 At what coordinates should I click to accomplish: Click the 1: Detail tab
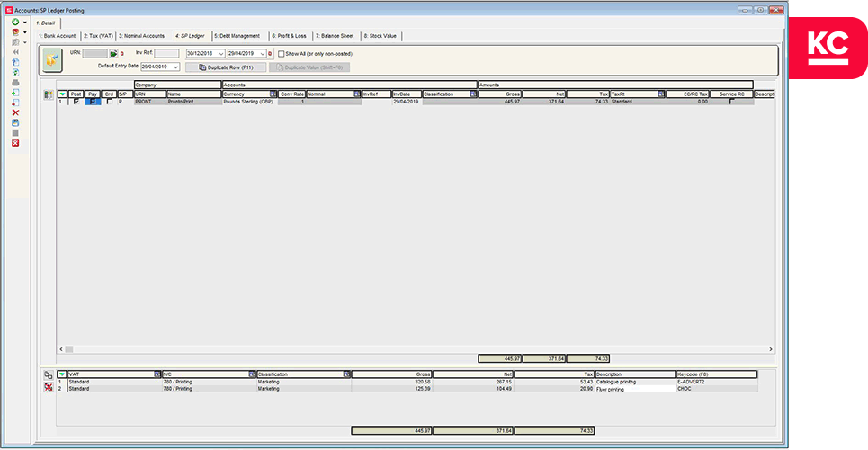(47, 22)
